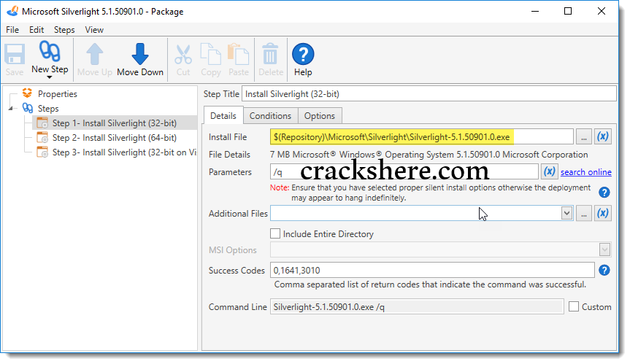Switch to the Options tab
This screenshot has width=630, height=364.
click(x=320, y=116)
